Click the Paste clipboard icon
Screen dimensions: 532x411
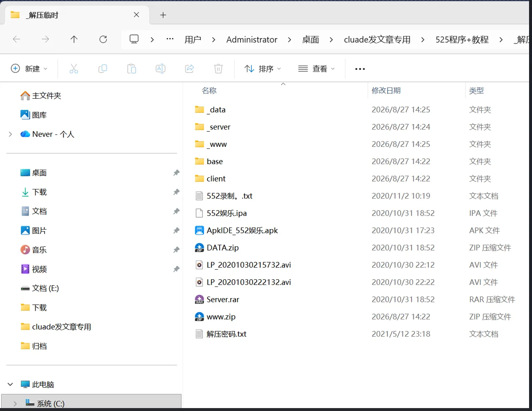pos(131,69)
